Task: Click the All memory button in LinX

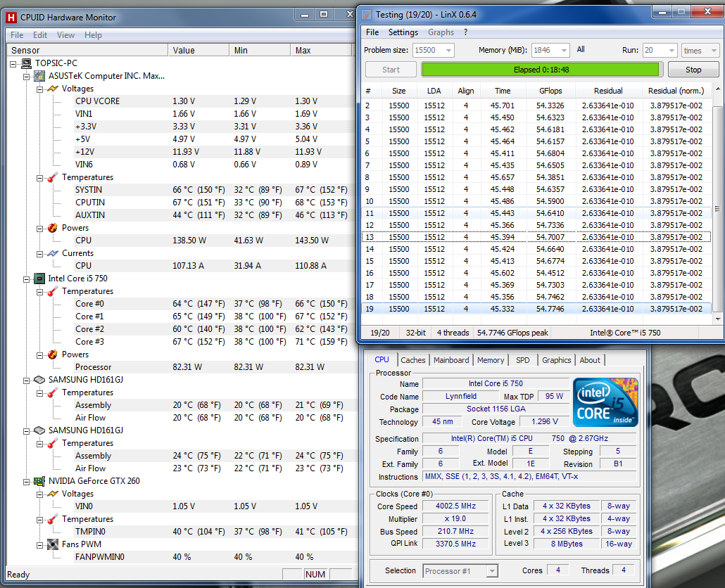Action: coord(581,49)
